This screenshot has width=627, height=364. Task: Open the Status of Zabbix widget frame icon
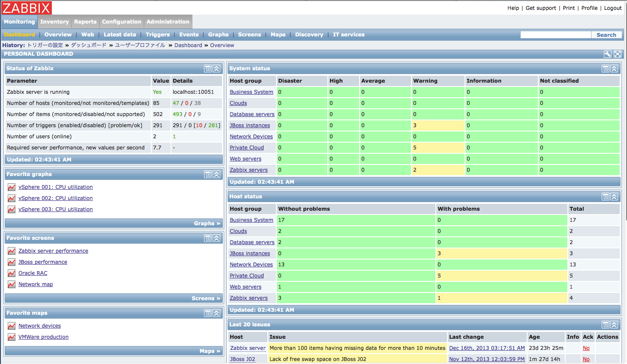coord(207,69)
